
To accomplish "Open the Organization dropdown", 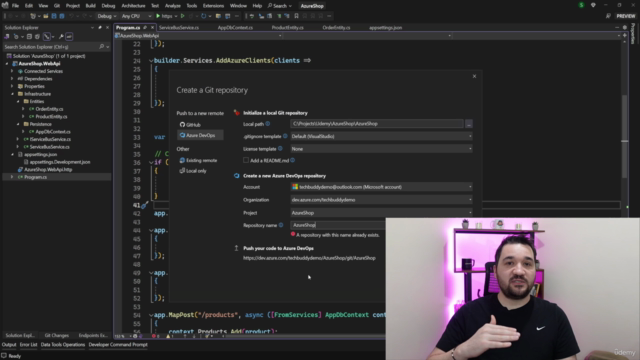I will (x=381, y=200).
